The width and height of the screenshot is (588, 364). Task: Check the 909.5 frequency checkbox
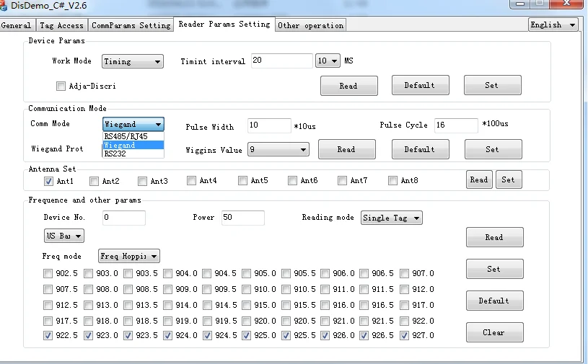pyautogui.click(x=206, y=289)
